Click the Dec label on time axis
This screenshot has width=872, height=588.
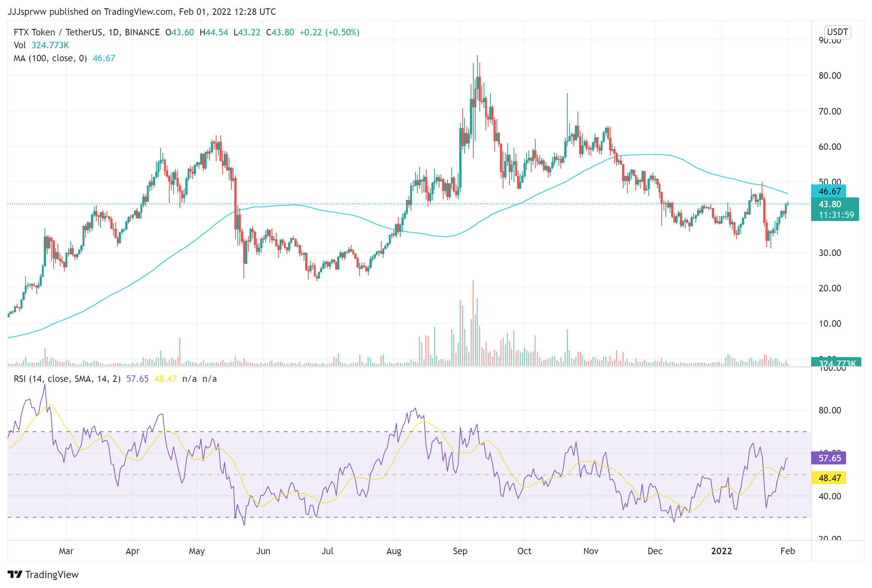click(x=655, y=551)
